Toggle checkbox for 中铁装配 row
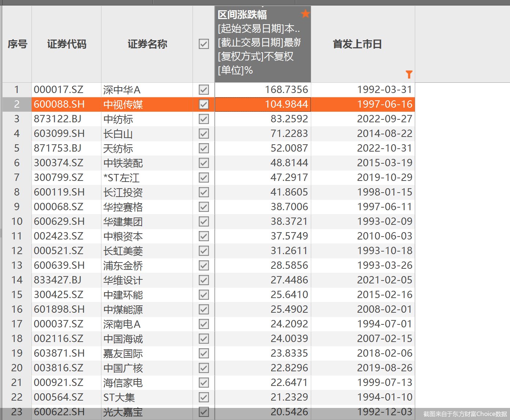This screenshot has height=420, width=510. [204, 163]
